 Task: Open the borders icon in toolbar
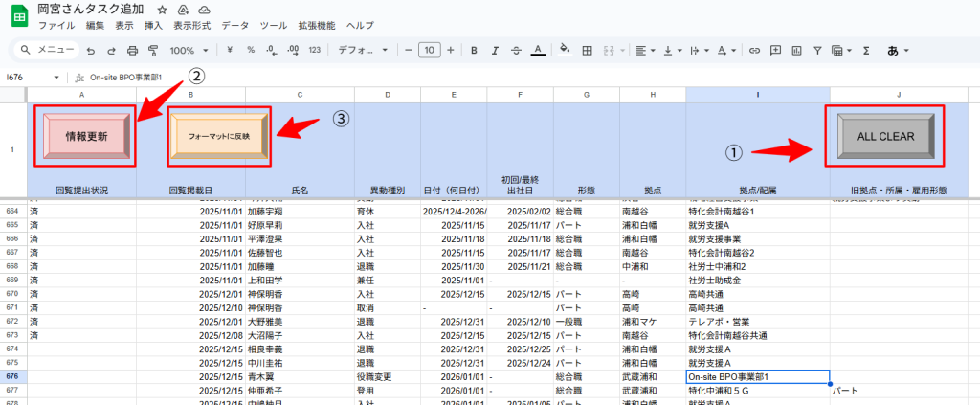click(x=588, y=50)
